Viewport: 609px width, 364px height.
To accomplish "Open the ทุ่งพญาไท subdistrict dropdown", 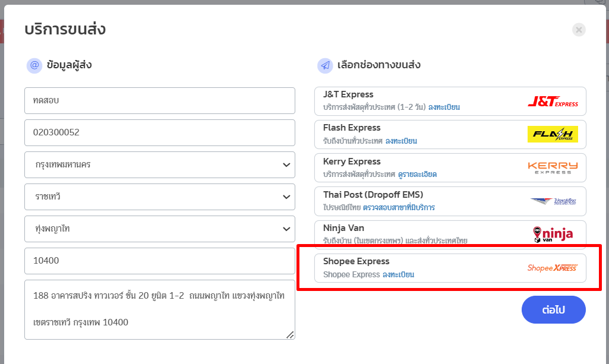I will coord(159,229).
